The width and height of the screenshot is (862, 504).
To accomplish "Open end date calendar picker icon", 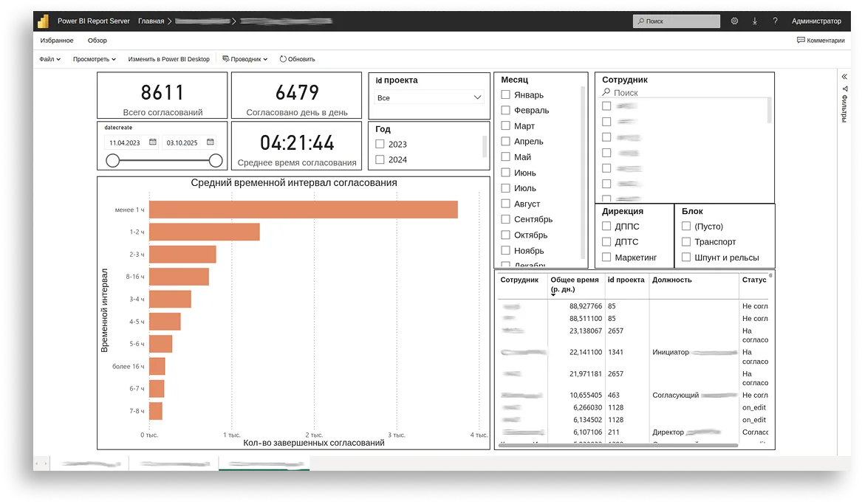I will coord(210,142).
